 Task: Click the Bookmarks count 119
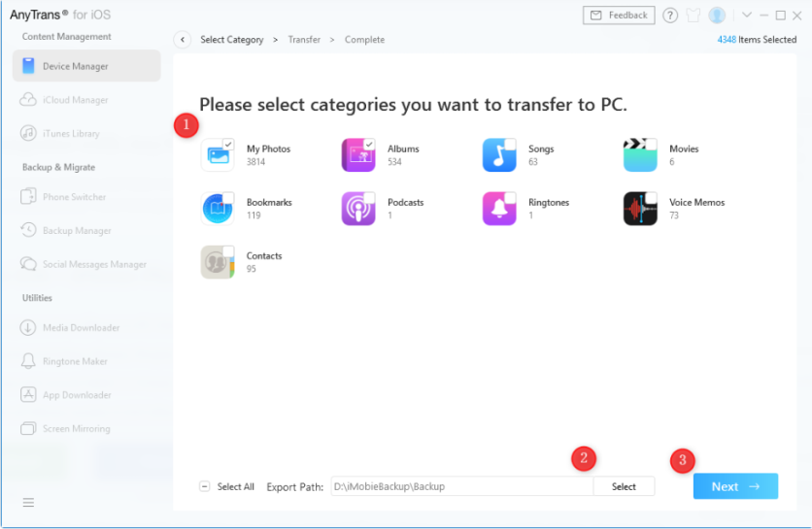point(254,215)
